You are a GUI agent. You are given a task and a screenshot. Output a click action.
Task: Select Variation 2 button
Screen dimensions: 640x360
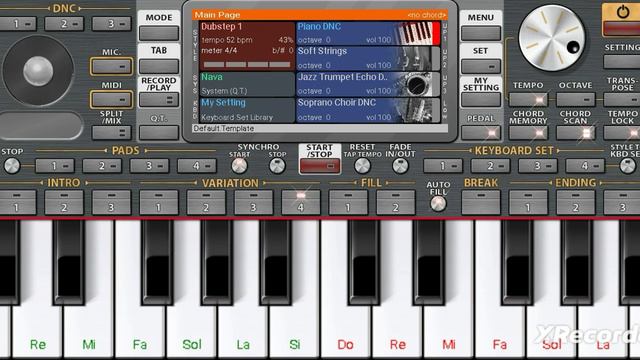(x=206, y=202)
